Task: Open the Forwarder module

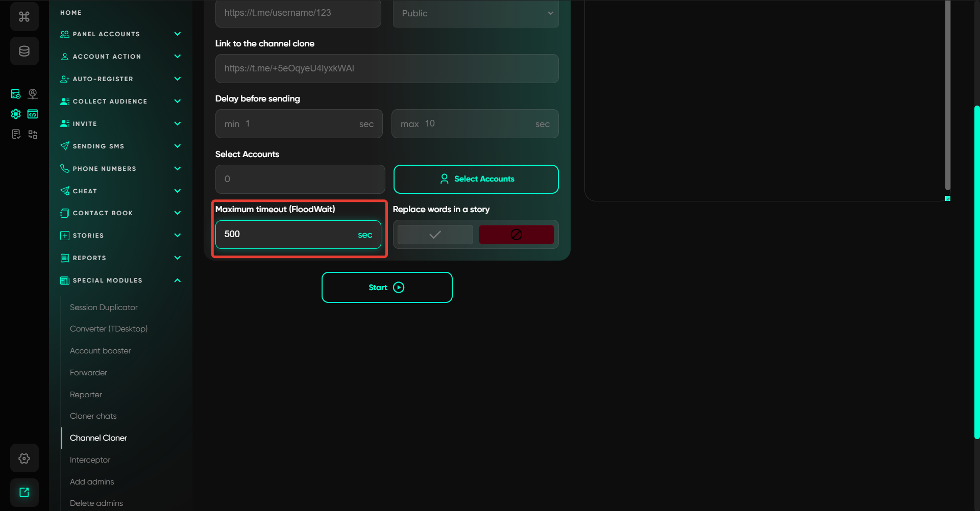Action: click(88, 373)
